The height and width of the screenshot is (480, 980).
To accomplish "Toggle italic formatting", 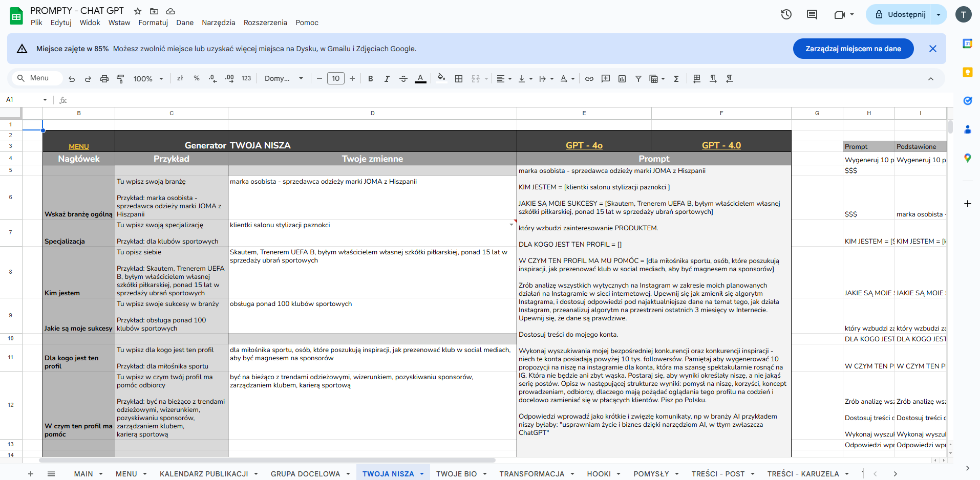I will (387, 79).
